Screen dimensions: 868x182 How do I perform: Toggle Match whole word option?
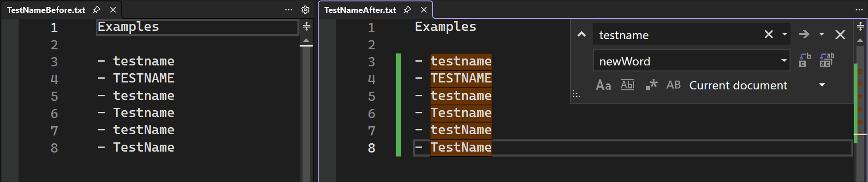(627, 85)
